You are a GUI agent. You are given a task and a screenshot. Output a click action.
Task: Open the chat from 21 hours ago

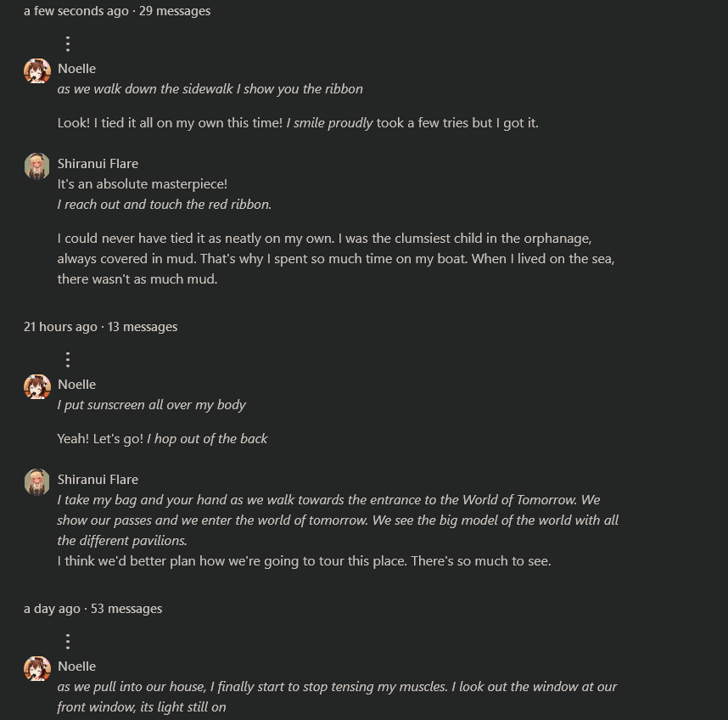(x=100, y=327)
